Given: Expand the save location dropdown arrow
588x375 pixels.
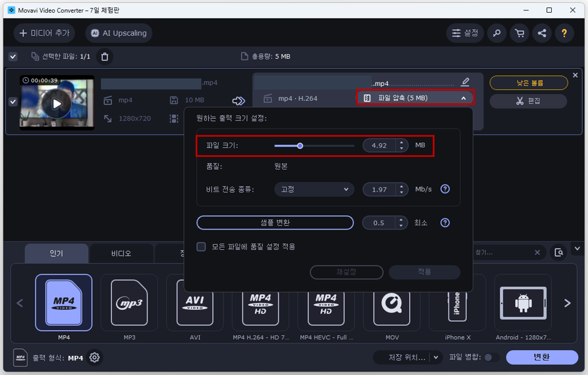Looking at the screenshot, I should point(436,357).
